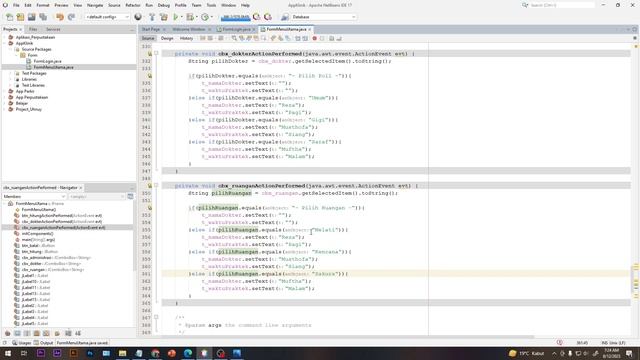This screenshot has height=360, width=640.
Task: Click the New File toolbar icon
Action: point(9,17)
